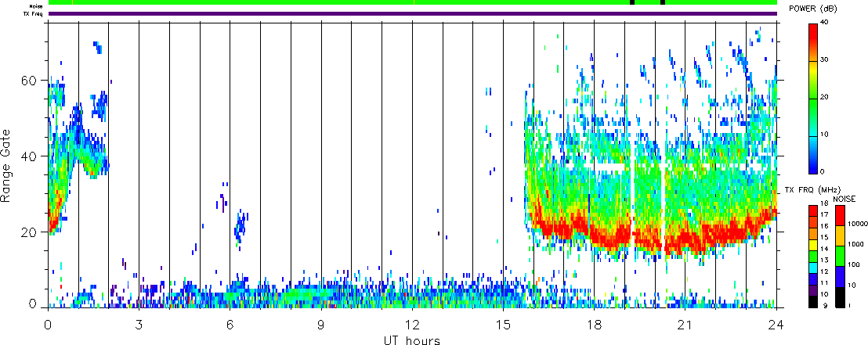Click x-axis tick label 3

click(139, 325)
